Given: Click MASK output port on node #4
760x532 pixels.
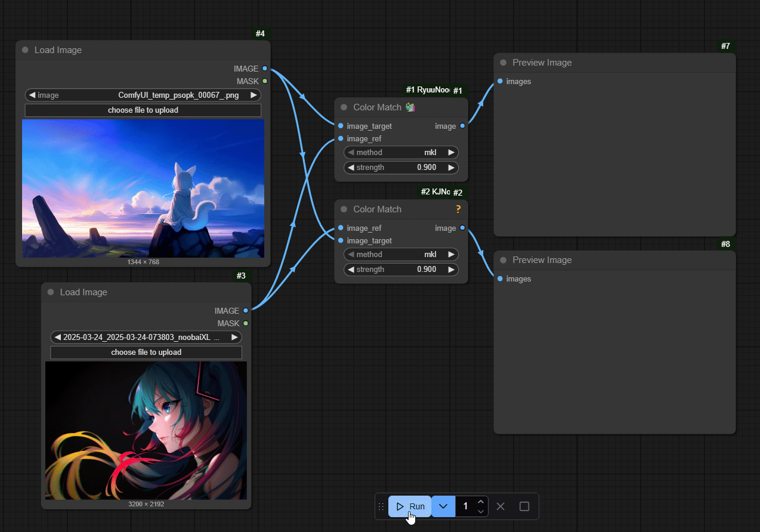Looking at the screenshot, I should (x=265, y=81).
